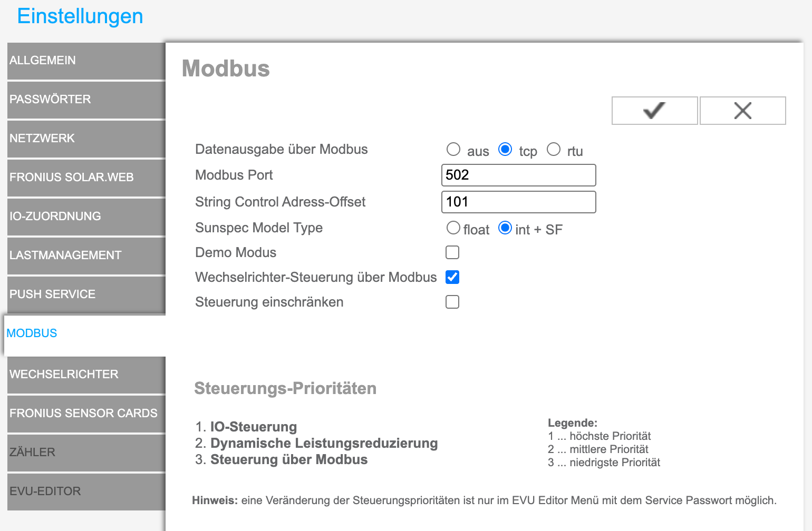Discard changes with the X icon
The image size is (812, 531).
pos(742,111)
